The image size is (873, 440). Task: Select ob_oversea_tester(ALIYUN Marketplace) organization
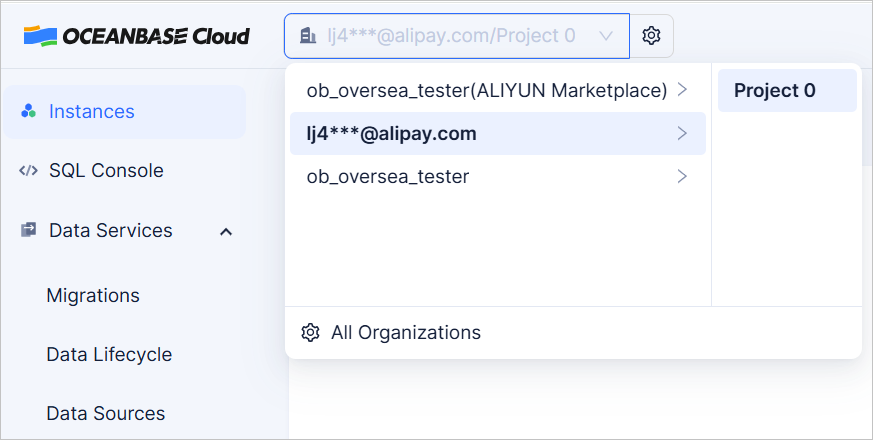click(x=486, y=90)
